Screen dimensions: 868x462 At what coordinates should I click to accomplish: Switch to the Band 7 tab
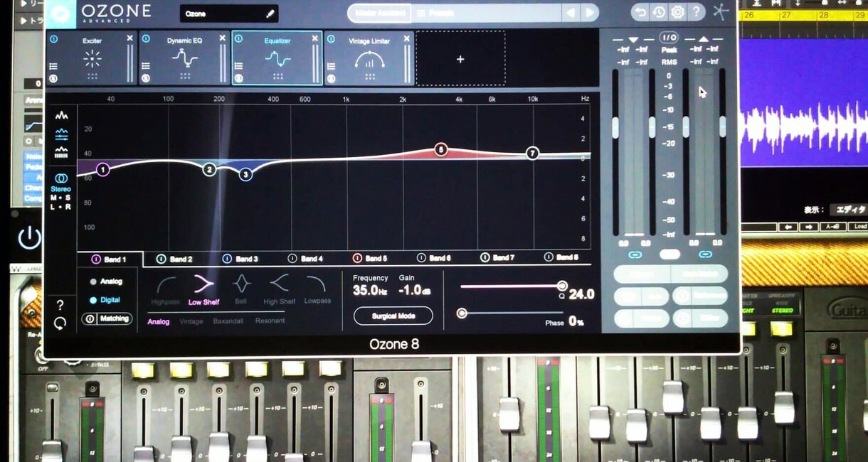coord(497,259)
